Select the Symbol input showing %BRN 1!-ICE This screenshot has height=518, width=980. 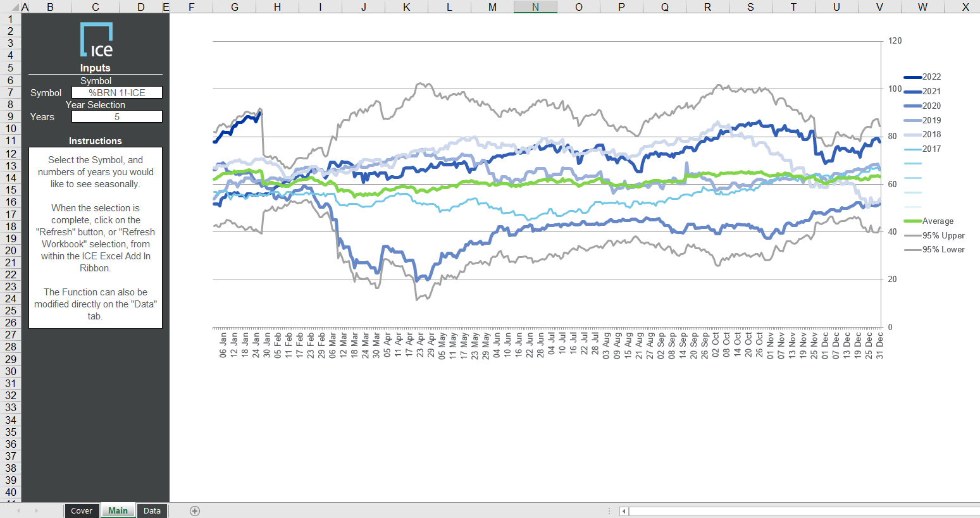coord(117,92)
